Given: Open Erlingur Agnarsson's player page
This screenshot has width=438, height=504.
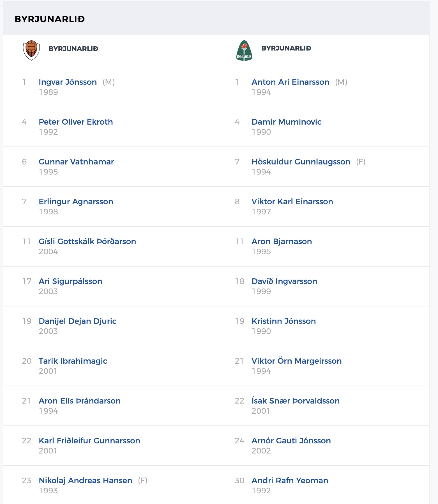Looking at the screenshot, I should (x=76, y=202).
